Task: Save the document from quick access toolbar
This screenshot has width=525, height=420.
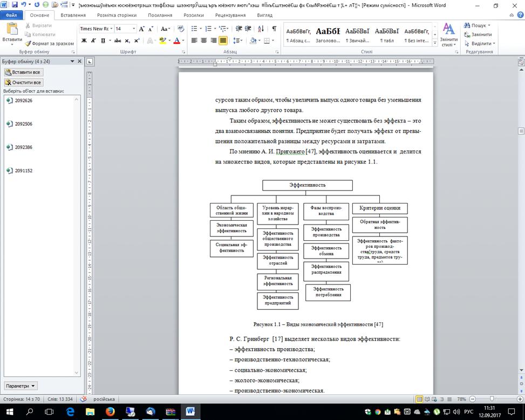Action: click(15, 5)
